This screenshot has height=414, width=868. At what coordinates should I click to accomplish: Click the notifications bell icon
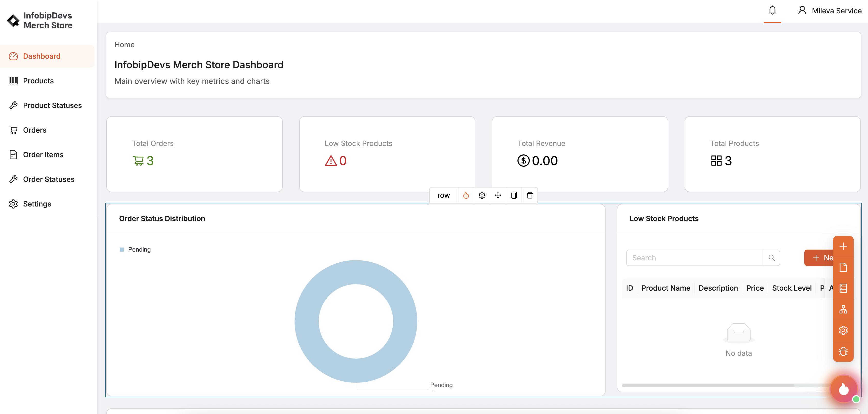772,10
